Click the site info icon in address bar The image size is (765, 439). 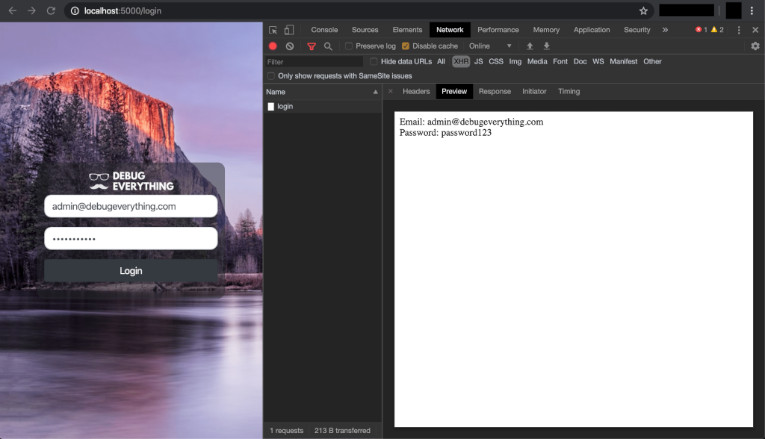[x=75, y=11]
